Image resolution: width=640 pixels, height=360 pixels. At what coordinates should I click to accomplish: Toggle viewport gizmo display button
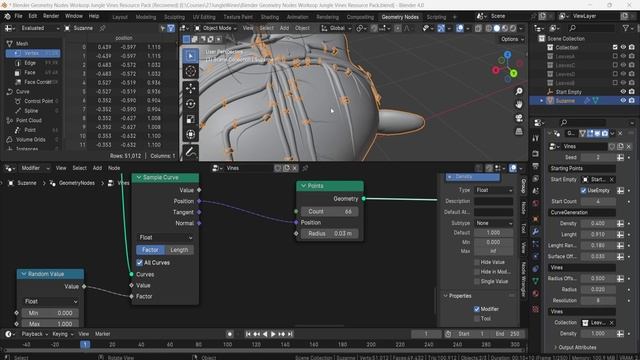(441, 28)
